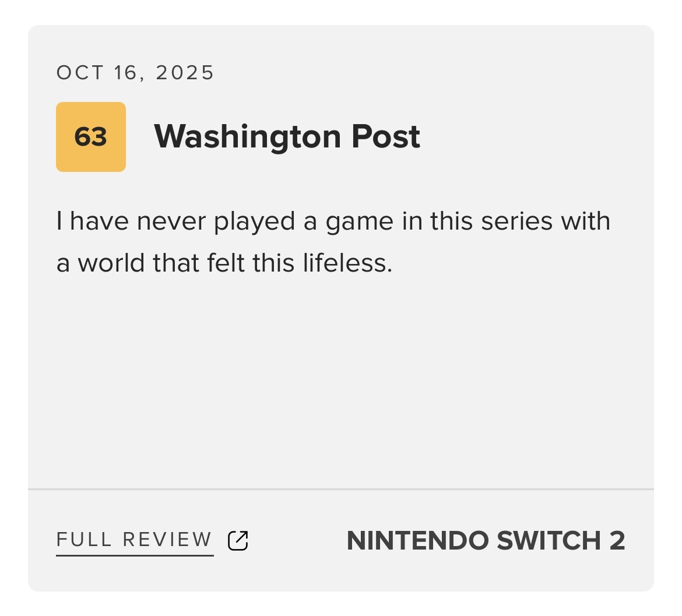
Task: Click the word "REVIEW" in the bottom link
Action: (x=167, y=540)
